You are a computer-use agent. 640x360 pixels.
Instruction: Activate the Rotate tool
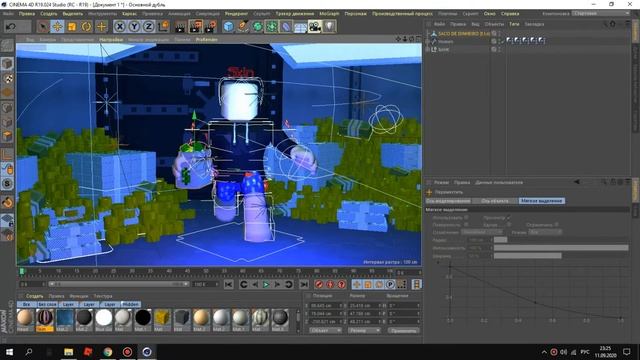87,27
